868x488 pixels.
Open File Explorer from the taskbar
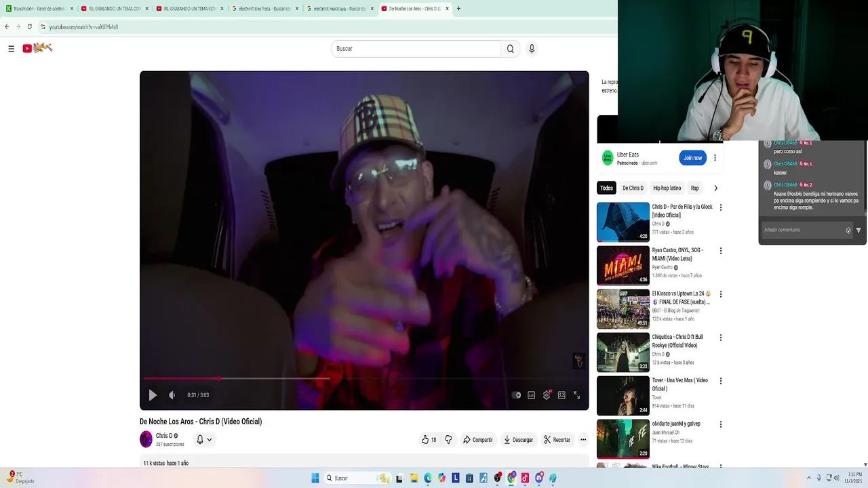414,478
